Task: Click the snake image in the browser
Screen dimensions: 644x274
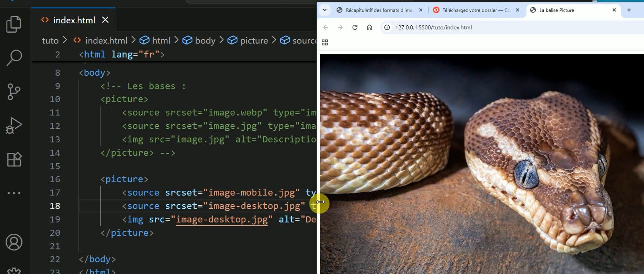Action: pyautogui.click(x=482, y=164)
